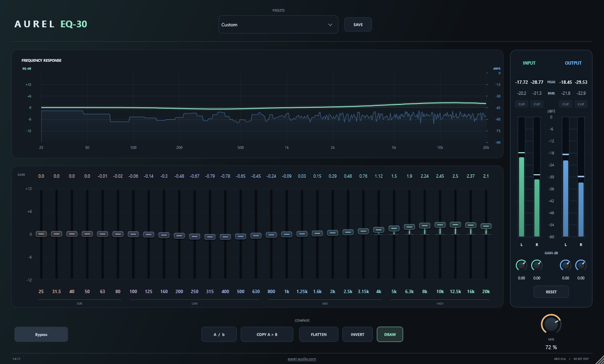The height and width of the screenshot is (364, 604).
Task: Switch A / b compare state
Action: pyautogui.click(x=219, y=334)
